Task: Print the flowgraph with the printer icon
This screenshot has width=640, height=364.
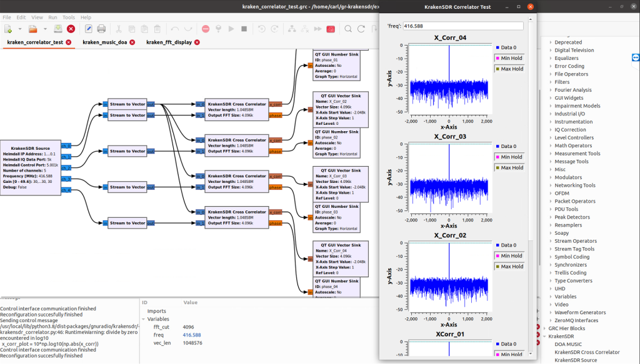Action: pyautogui.click(x=101, y=29)
